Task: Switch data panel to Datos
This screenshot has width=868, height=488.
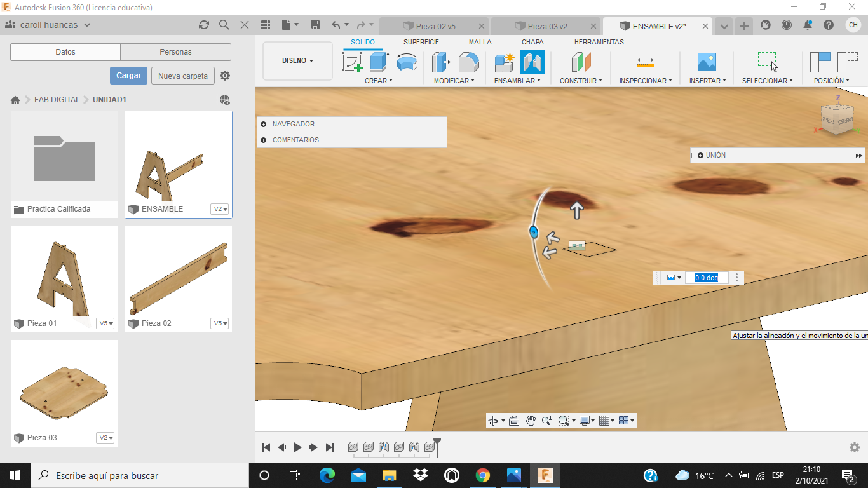Action: tap(65, 52)
